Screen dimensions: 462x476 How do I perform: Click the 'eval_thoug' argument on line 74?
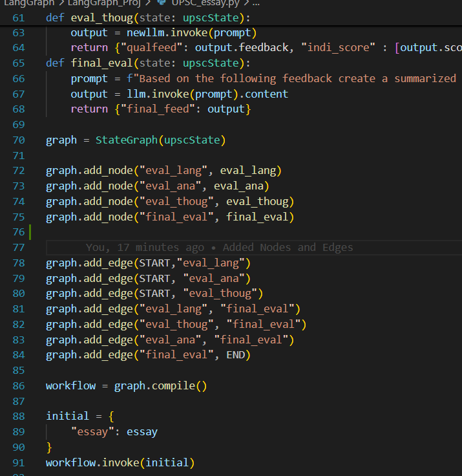pyautogui.click(x=257, y=202)
